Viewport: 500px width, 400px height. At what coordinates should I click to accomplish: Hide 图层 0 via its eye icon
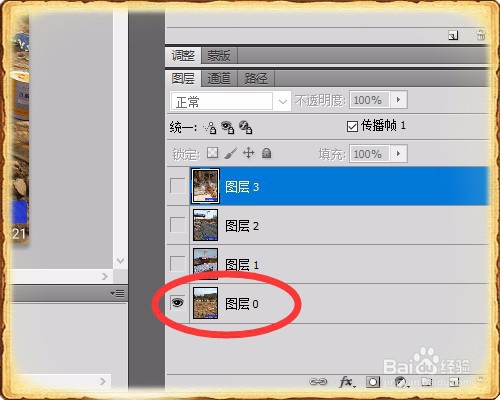point(178,303)
